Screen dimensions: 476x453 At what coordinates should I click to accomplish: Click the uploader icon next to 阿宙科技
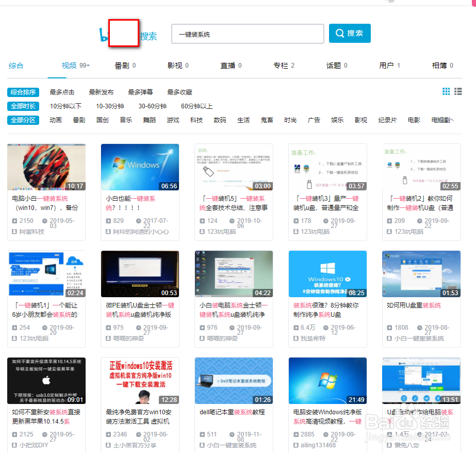(x=14, y=231)
